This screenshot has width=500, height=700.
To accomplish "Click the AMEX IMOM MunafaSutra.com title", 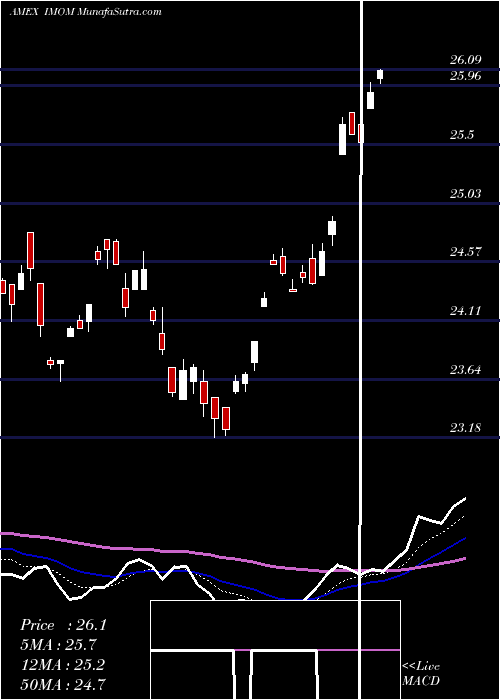I will pos(86,12).
